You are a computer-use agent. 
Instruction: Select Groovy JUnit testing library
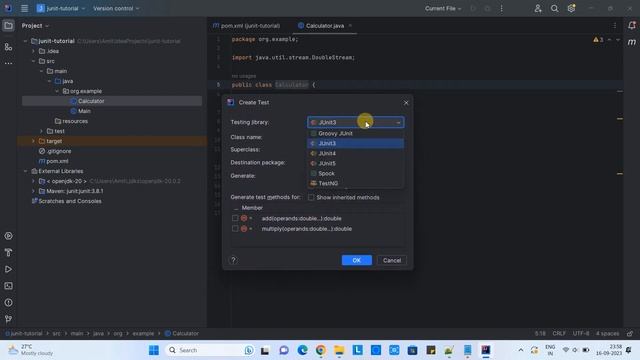[x=356, y=133]
